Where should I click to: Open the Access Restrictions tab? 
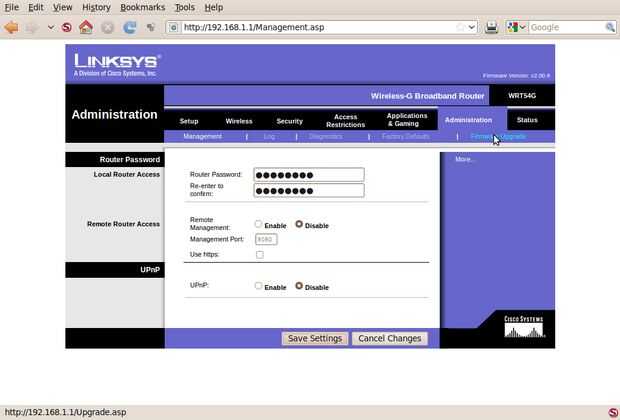coord(345,121)
